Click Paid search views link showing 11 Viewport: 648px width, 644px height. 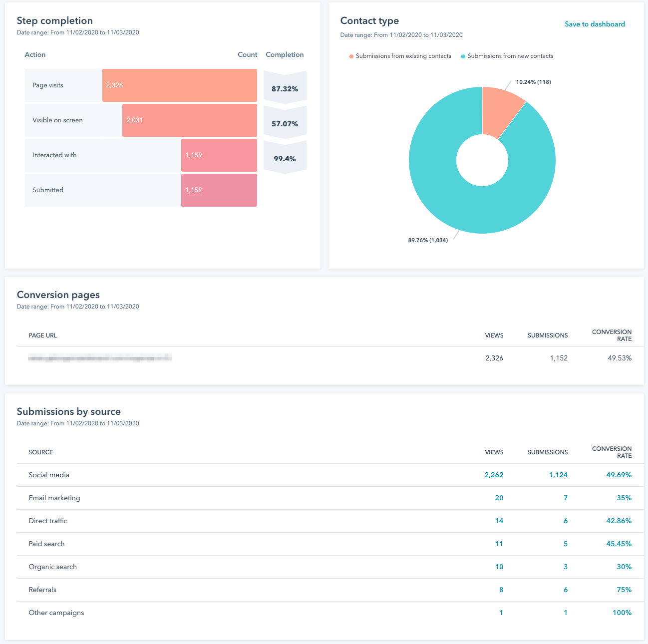[x=499, y=544]
